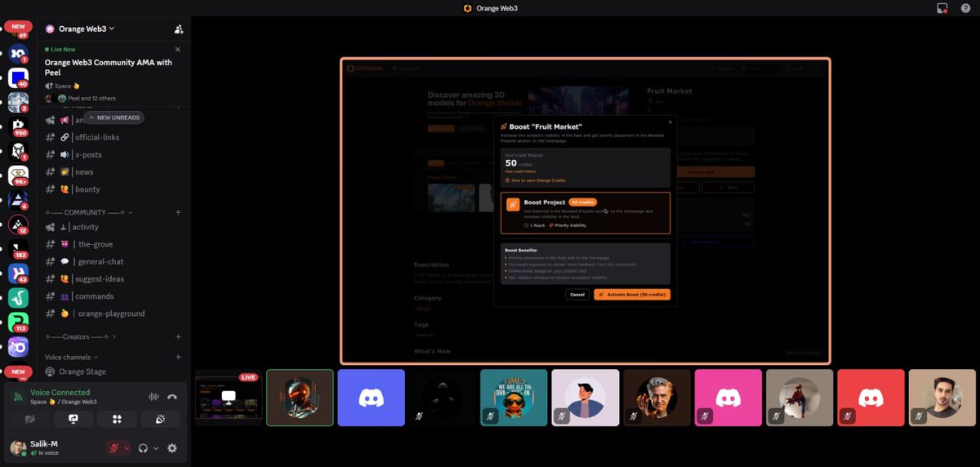Image resolution: width=980 pixels, height=467 pixels.
Task: Open microphone input options arrow
Action: 127,448
